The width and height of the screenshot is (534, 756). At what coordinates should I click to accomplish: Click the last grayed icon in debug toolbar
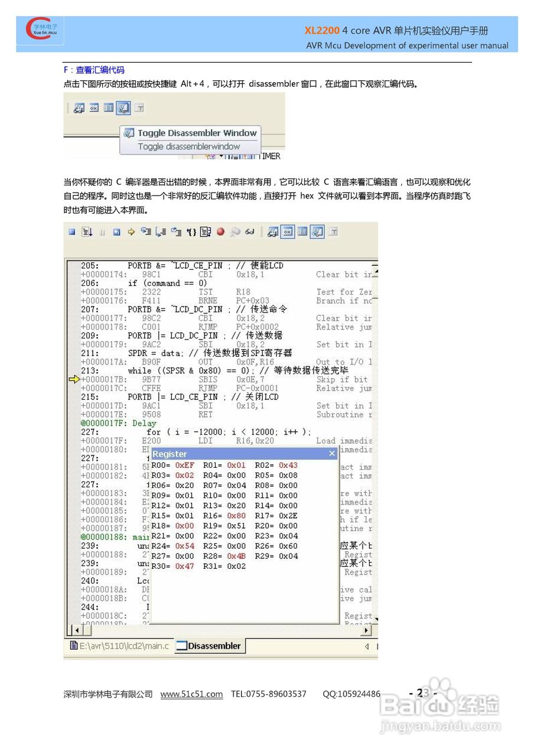tap(333, 232)
